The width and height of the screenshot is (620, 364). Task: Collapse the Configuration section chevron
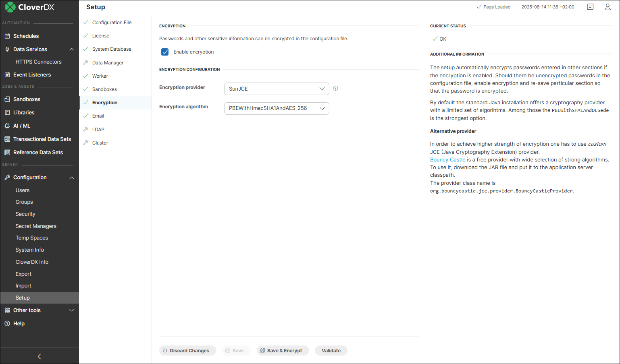coord(72,177)
